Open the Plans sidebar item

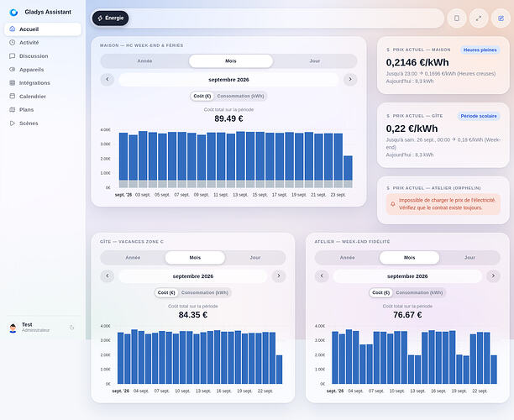point(43,110)
